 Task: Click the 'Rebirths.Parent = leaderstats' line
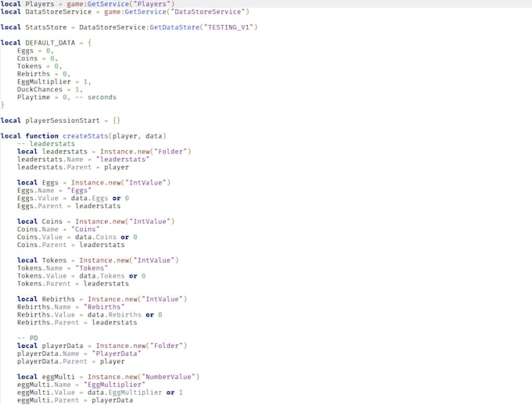(x=77, y=323)
